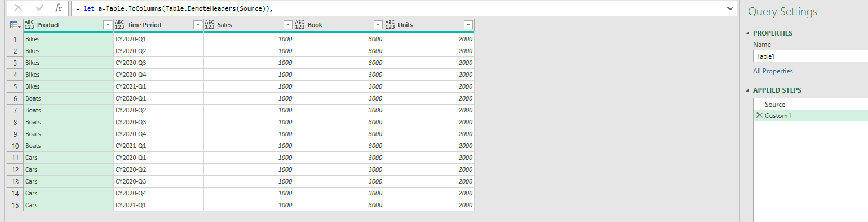Click the CY2020-Q4 cell in row 4
The height and width of the screenshot is (222, 868).
coord(158,75)
